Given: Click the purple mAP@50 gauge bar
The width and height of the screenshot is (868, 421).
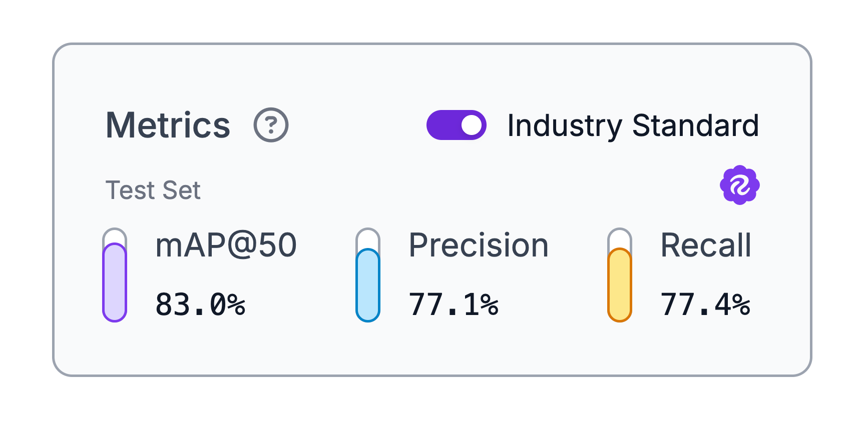Looking at the screenshot, I should click(x=115, y=282).
